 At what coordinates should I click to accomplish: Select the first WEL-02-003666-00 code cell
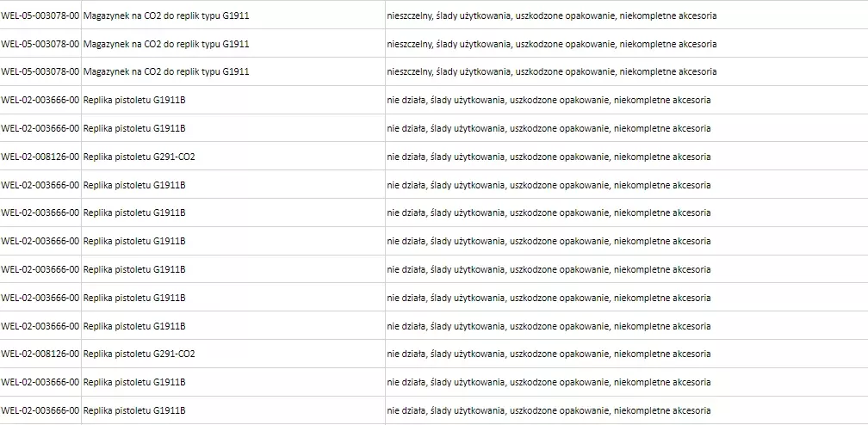point(40,100)
